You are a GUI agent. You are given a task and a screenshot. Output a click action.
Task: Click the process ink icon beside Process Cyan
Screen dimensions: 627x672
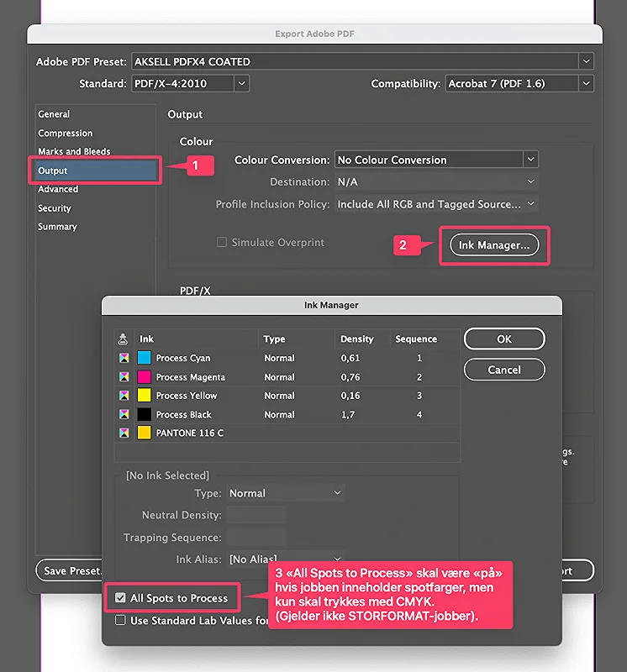[x=124, y=358]
